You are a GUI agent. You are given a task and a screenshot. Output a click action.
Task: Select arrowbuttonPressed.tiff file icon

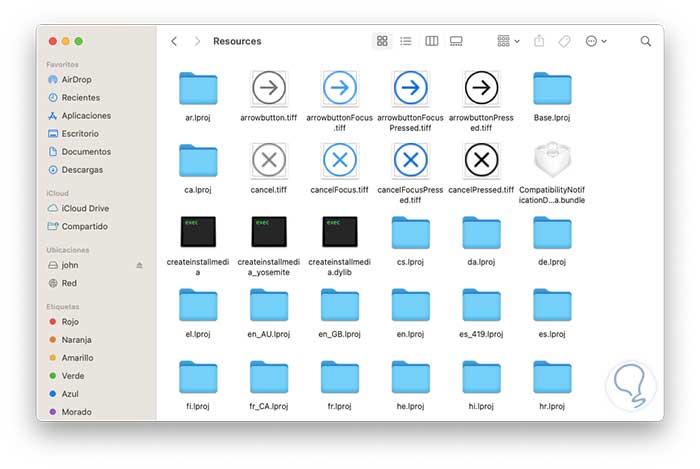pos(481,88)
